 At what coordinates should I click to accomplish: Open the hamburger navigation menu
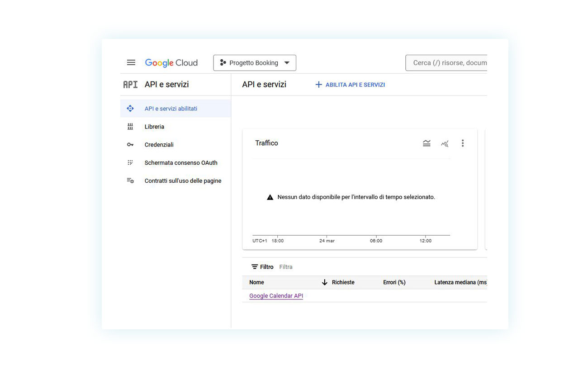click(x=131, y=62)
